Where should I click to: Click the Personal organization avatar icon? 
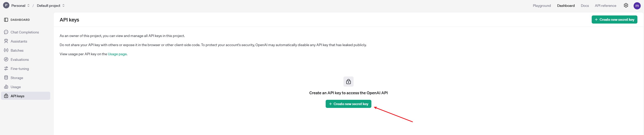pos(6,5)
